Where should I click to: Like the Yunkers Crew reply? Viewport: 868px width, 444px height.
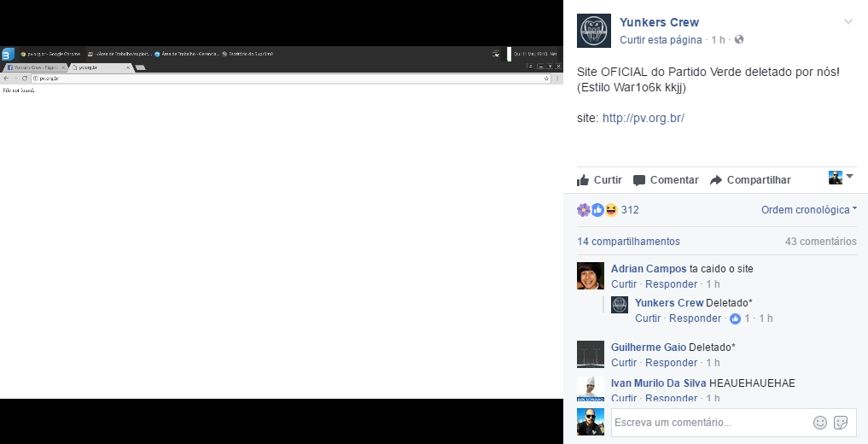coord(648,318)
